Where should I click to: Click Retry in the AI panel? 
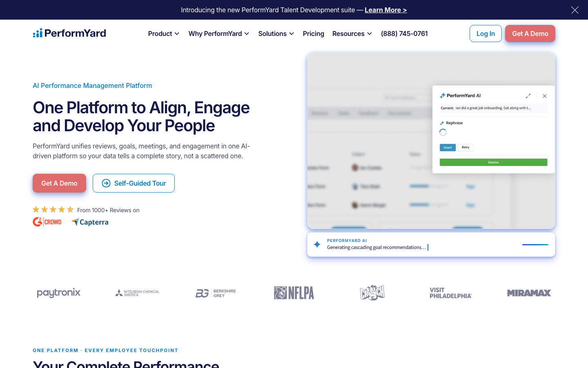tap(465, 147)
